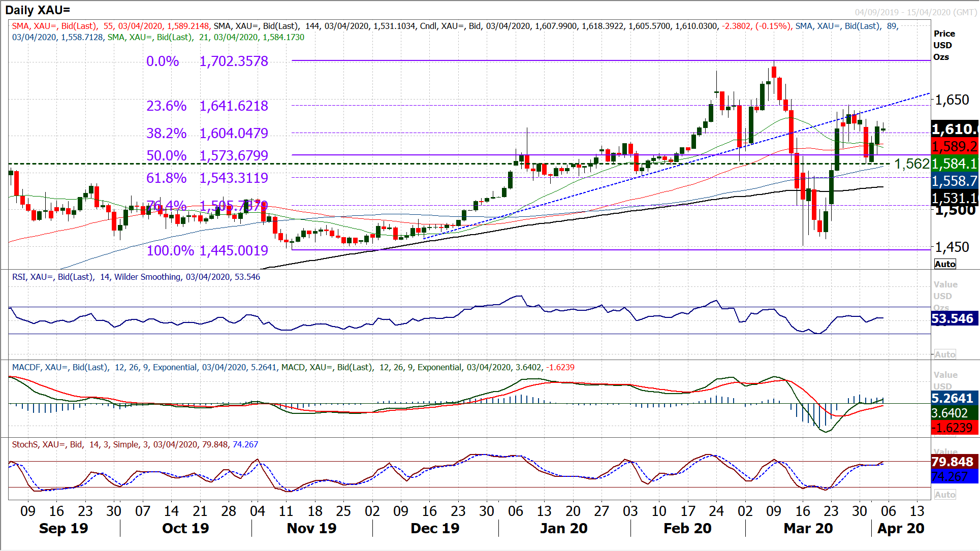This screenshot has width=980, height=551.
Task: Click the red 1,589.2 SMA price tag
Action: [x=955, y=146]
